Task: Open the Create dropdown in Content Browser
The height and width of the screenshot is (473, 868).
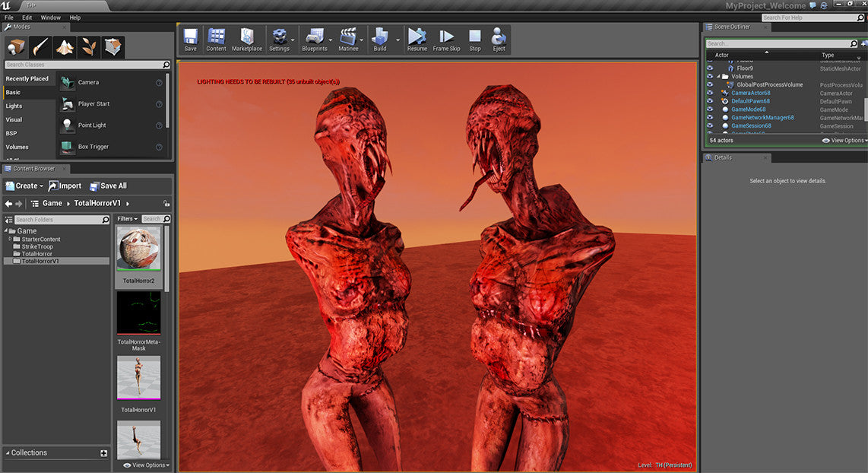Action: pos(24,186)
